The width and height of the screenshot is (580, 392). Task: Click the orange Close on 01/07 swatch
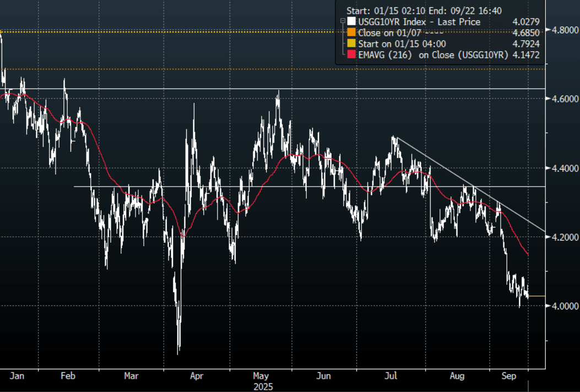351,33
